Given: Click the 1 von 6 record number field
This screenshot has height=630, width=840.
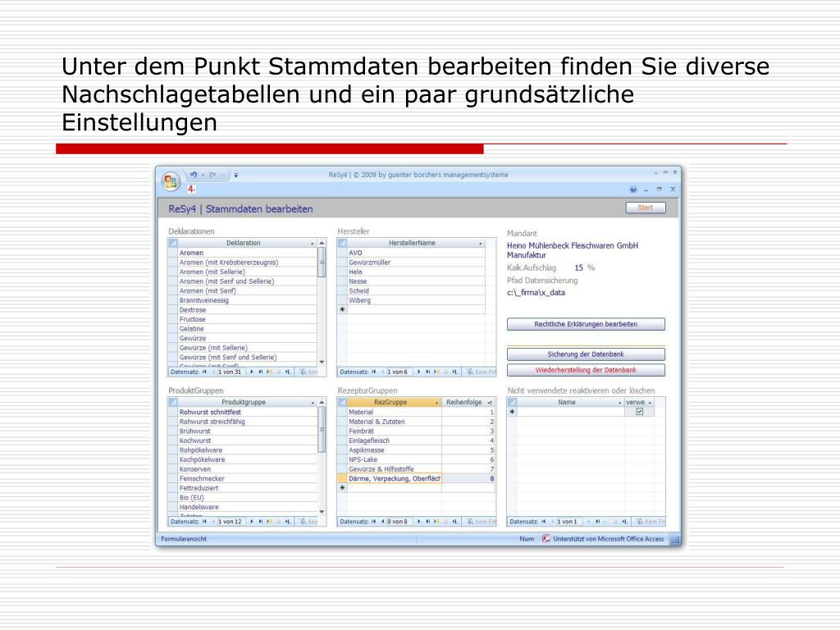Looking at the screenshot, I should 398,372.
